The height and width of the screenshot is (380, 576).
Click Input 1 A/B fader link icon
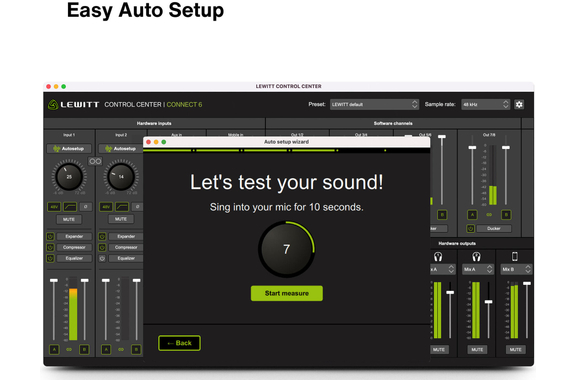[x=69, y=349]
